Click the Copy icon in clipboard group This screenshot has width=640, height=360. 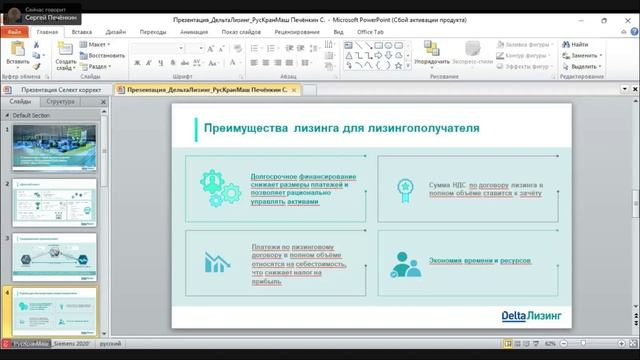pos(36,55)
